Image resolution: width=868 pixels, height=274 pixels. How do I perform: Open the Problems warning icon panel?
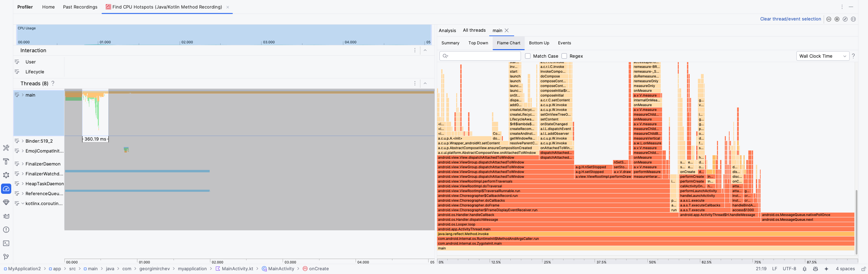pyautogui.click(x=6, y=230)
